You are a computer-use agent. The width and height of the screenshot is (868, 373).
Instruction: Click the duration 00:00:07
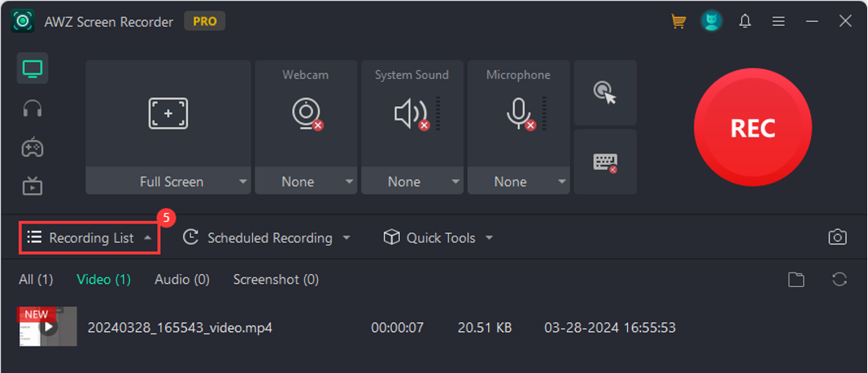click(397, 327)
